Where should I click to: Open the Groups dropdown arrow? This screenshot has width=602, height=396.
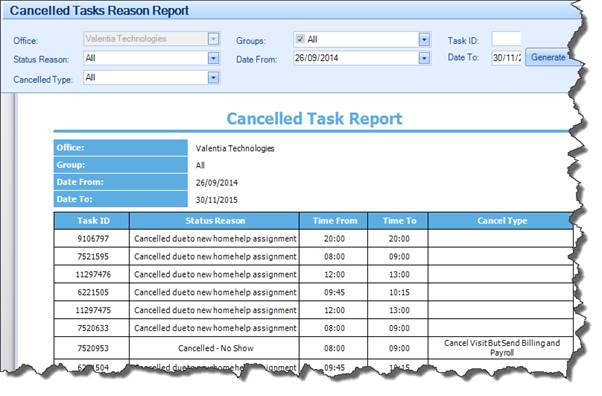point(424,40)
